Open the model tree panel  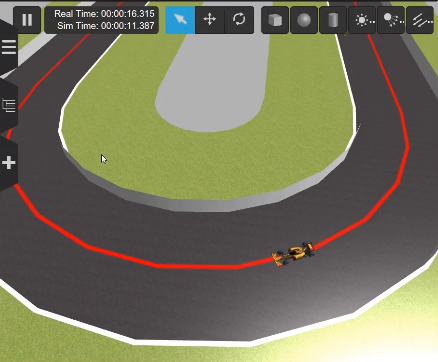[x=9, y=105]
